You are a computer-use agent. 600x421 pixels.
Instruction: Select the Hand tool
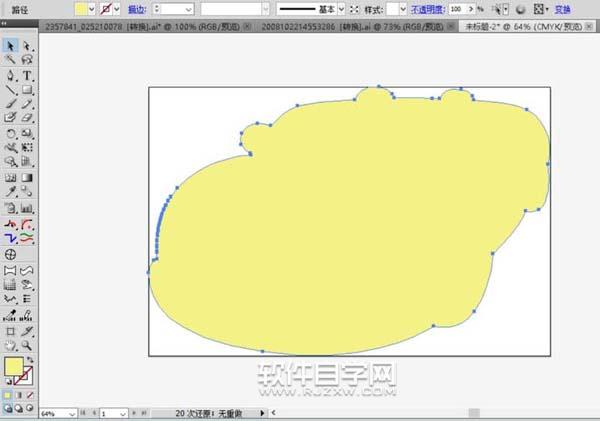[11, 343]
